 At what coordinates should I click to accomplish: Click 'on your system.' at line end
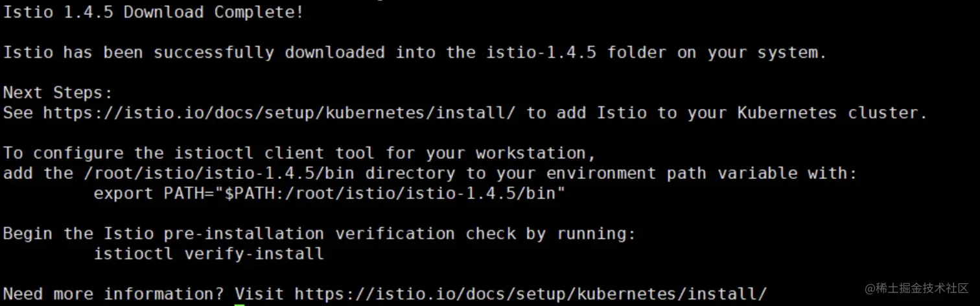point(752,53)
